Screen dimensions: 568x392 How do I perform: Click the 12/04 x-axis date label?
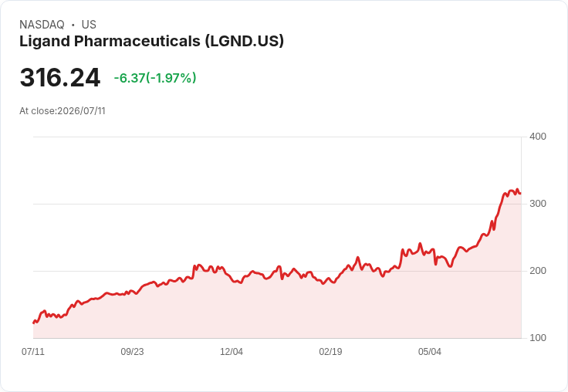point(232,352)
